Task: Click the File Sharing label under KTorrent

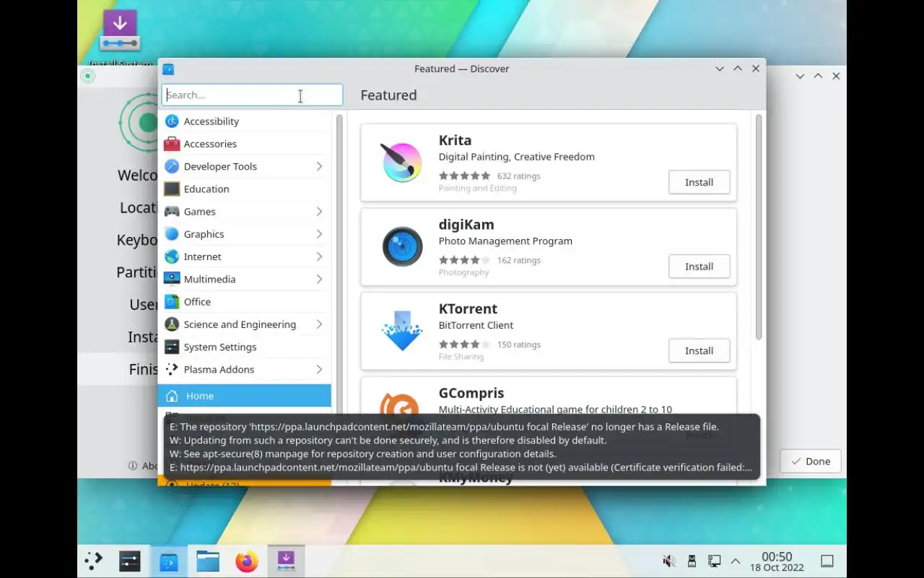Action: click(x=461, y=356)
